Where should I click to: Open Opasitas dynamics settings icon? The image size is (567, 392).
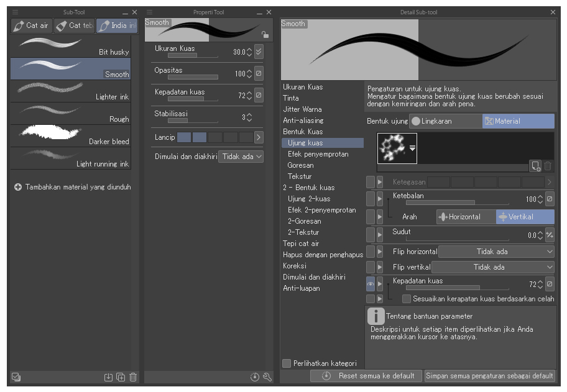point(259,73)
